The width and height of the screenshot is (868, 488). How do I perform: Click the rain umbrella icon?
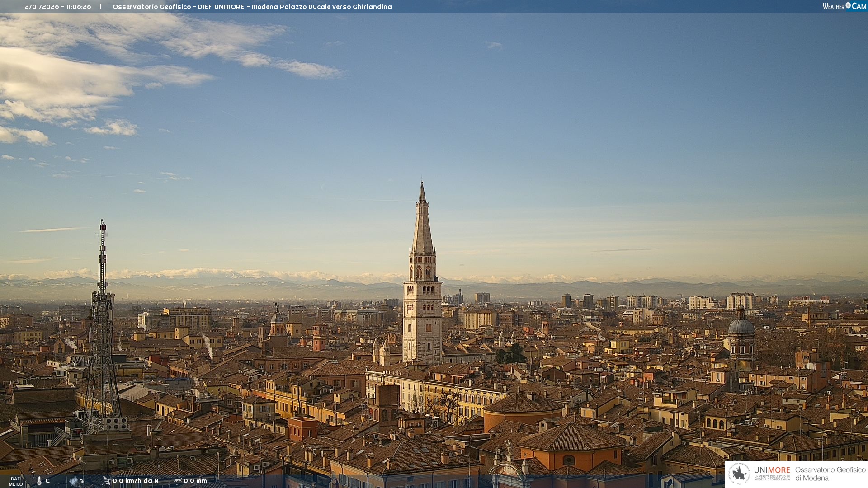178,481
